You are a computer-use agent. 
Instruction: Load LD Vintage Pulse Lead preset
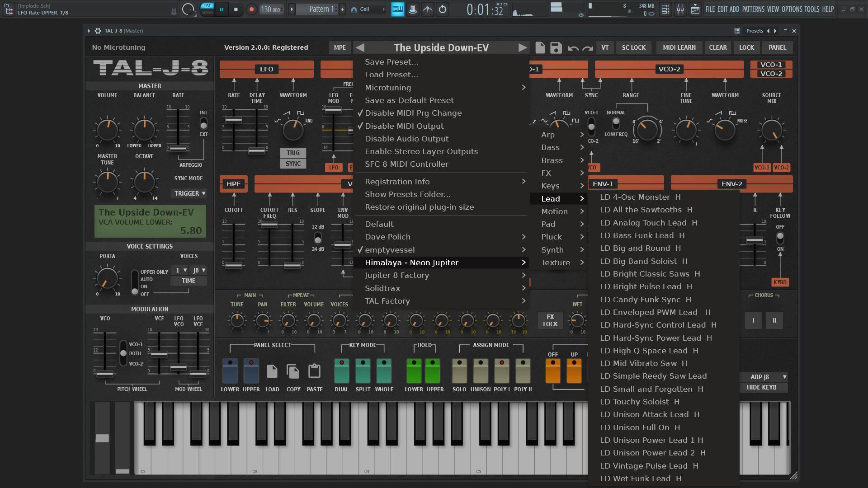(x=664, y=466)
